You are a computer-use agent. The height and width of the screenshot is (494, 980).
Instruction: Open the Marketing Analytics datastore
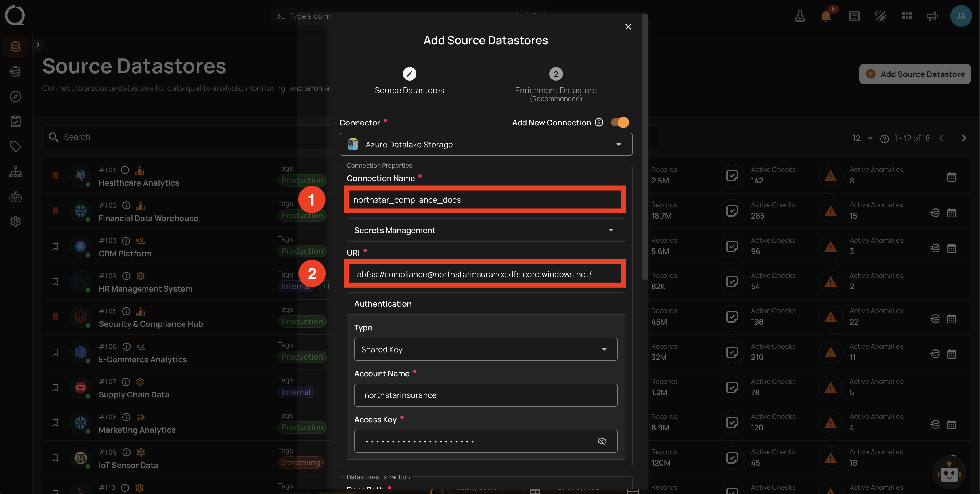tap(137, 430)
